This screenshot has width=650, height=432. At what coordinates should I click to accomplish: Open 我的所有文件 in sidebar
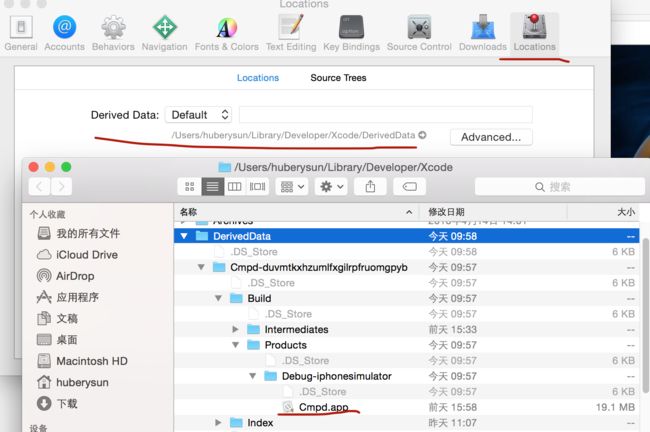[79, 233]
